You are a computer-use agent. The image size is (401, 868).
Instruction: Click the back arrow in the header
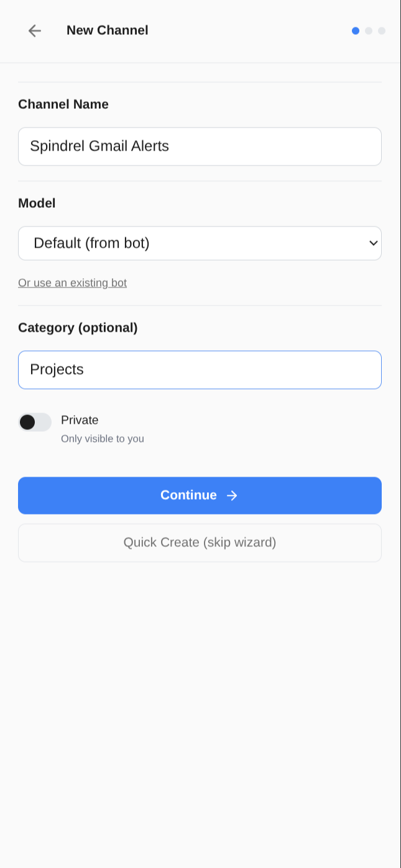pos(35,30)
